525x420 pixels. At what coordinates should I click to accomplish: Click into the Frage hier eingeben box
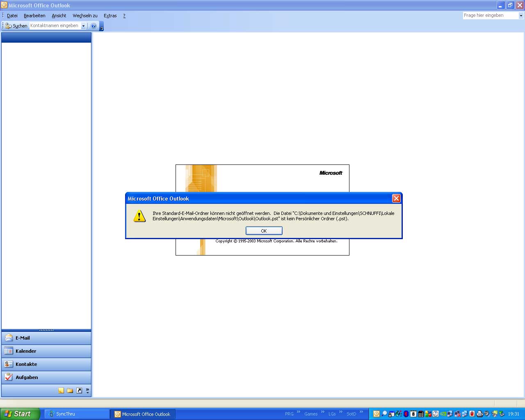coord(490,16)
